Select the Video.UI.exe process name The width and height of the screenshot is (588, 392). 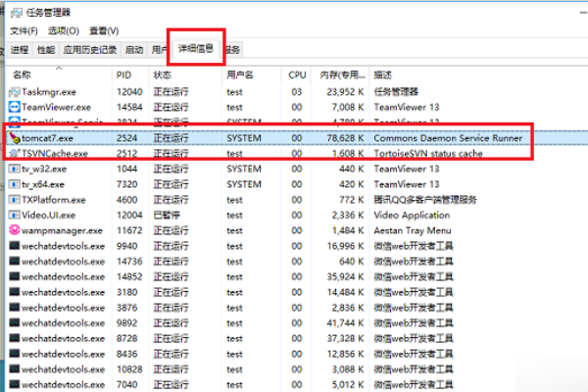pyautogui.click(x=49, y=216)
